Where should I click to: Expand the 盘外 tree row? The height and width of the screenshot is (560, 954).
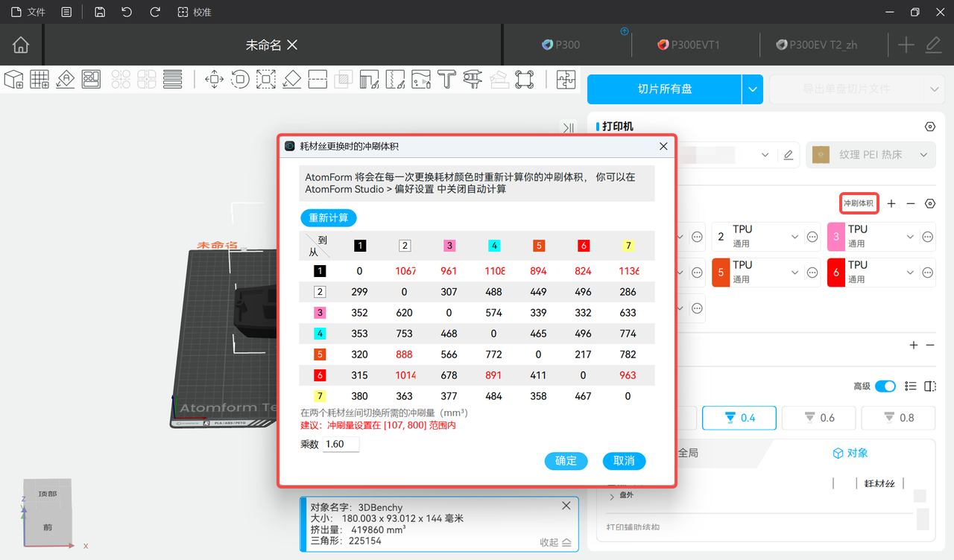coord(612,496)
